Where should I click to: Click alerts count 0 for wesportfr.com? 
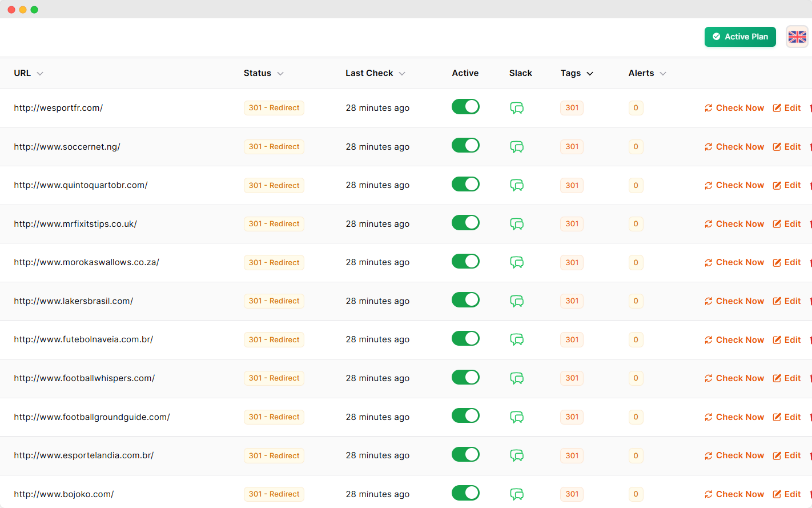click(x=636, y=108)
